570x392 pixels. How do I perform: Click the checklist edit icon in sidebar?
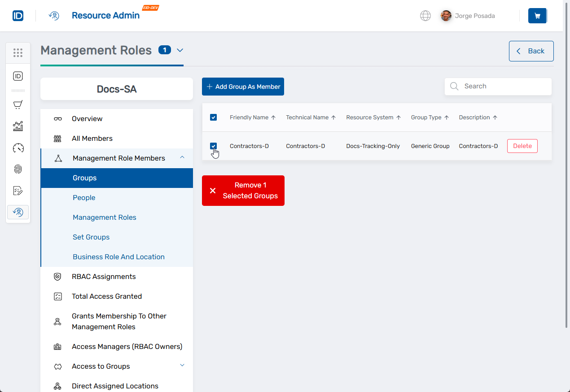point(18,191)
